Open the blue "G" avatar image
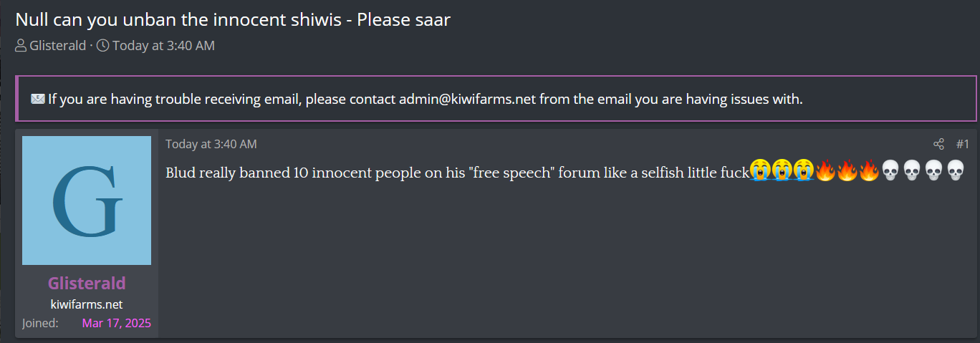 (x=87, y=201)
